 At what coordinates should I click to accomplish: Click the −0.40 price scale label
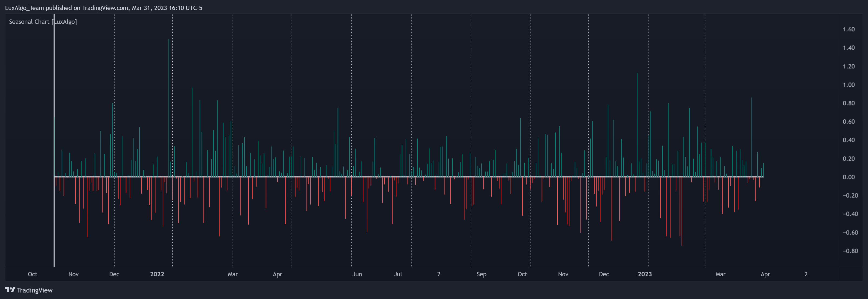[850, 214]
